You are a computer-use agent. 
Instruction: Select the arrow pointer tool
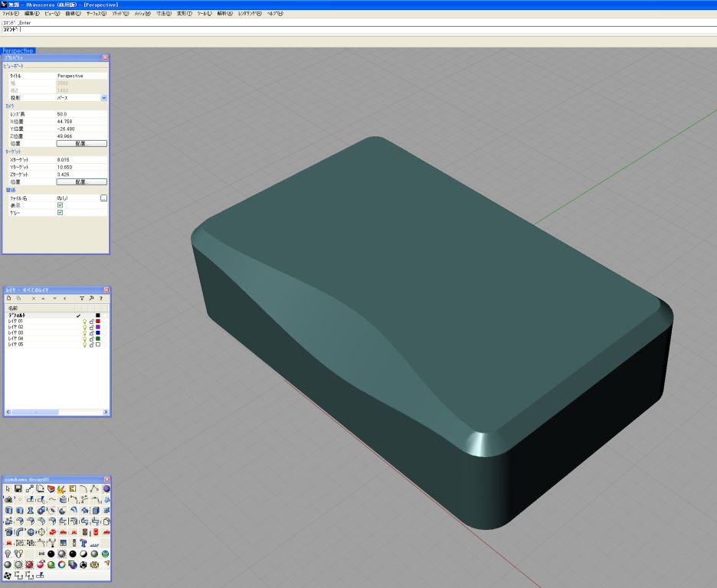coord(8,488)
